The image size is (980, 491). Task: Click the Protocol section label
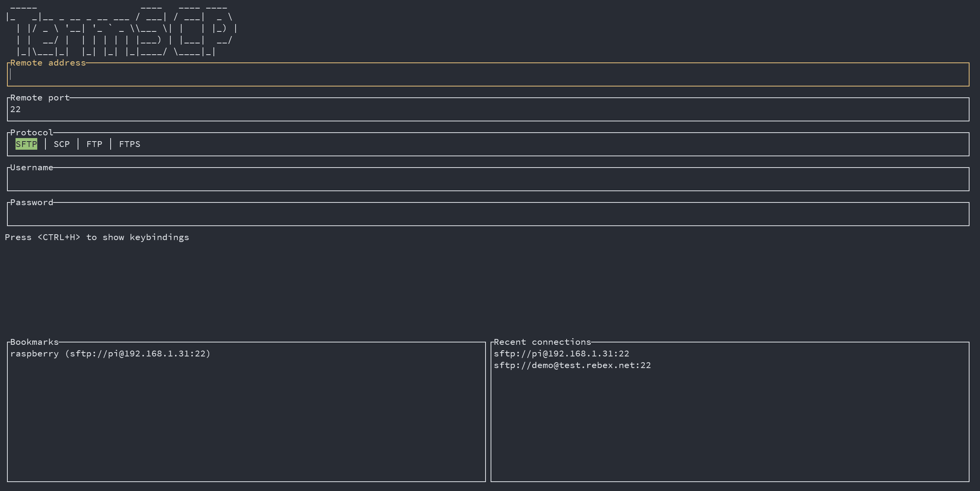[31, 133]
